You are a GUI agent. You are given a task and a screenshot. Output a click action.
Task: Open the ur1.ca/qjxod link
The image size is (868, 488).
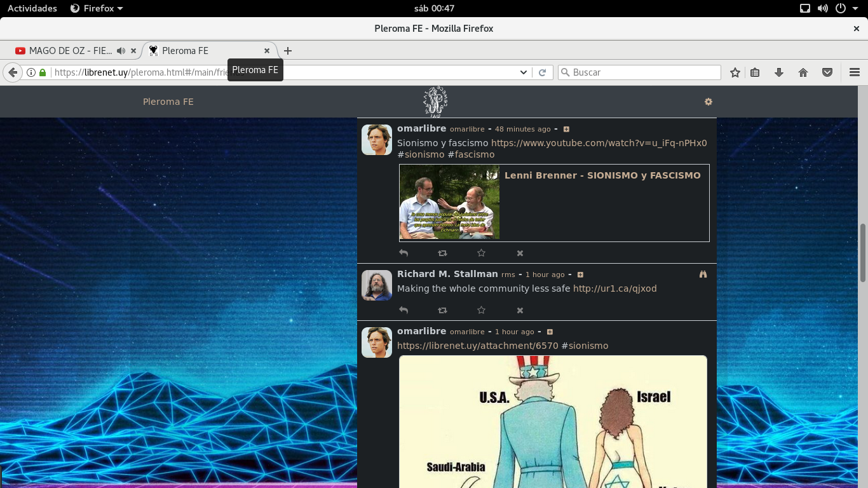tap(614, 288)
